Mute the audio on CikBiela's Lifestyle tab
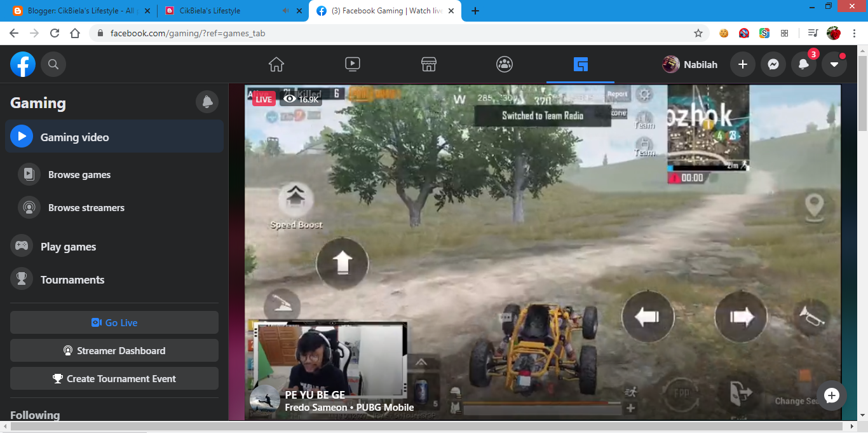The width and height of the screenshot is (868, 433). click(x=285, y=11)
